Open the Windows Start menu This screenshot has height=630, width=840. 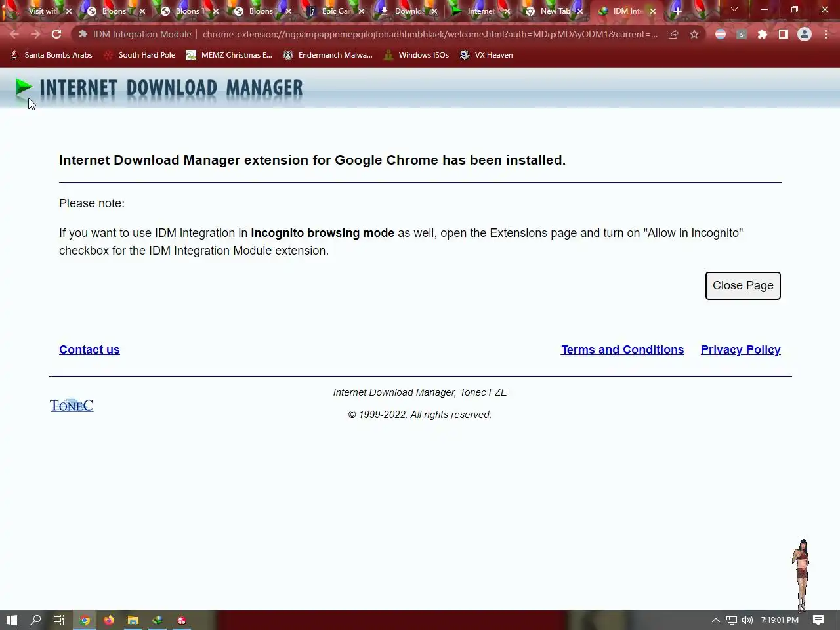pyautogui.click(x=11, y=620)
